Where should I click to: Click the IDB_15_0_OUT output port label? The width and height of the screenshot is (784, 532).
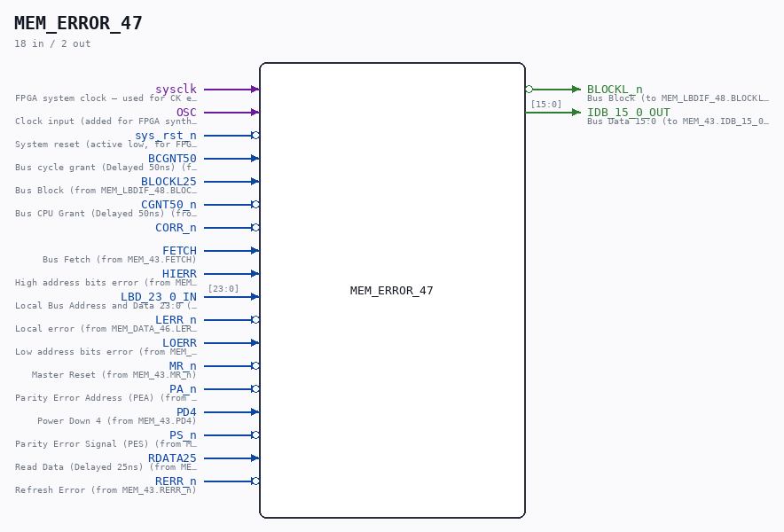pyautogui.click(x=629, y=112)
